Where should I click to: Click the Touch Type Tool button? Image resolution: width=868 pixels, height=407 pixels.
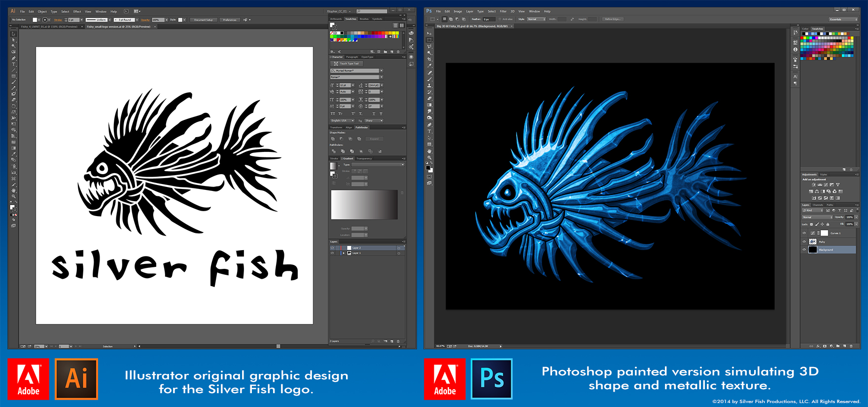pos(347,64)
